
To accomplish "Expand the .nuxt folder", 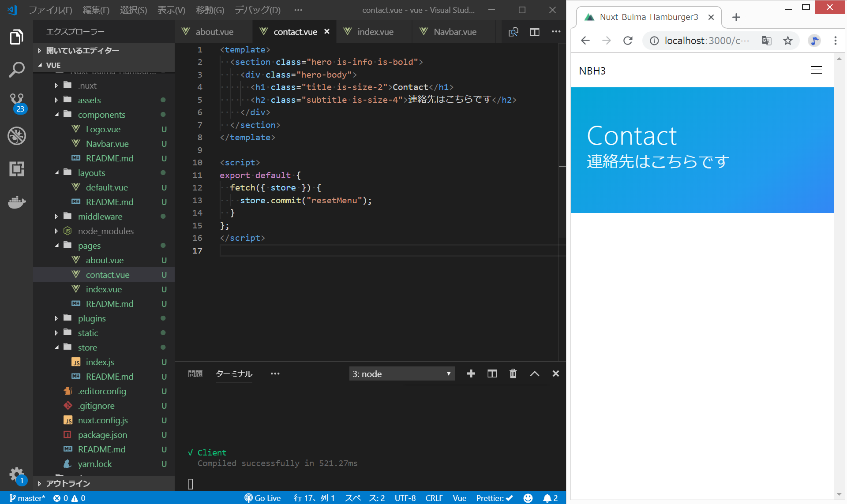I will point(56,86).
